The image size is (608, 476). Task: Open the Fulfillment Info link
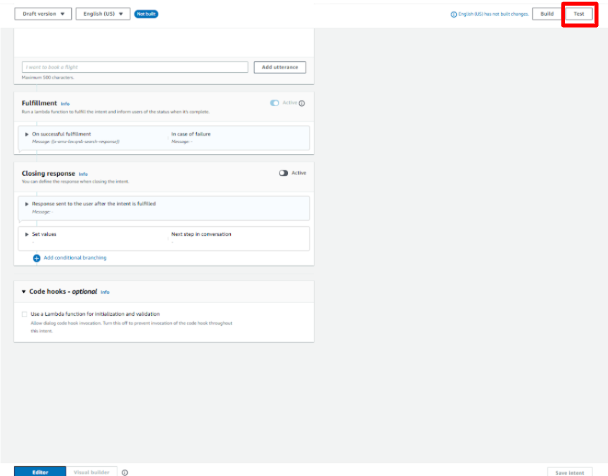coord(65,104)
